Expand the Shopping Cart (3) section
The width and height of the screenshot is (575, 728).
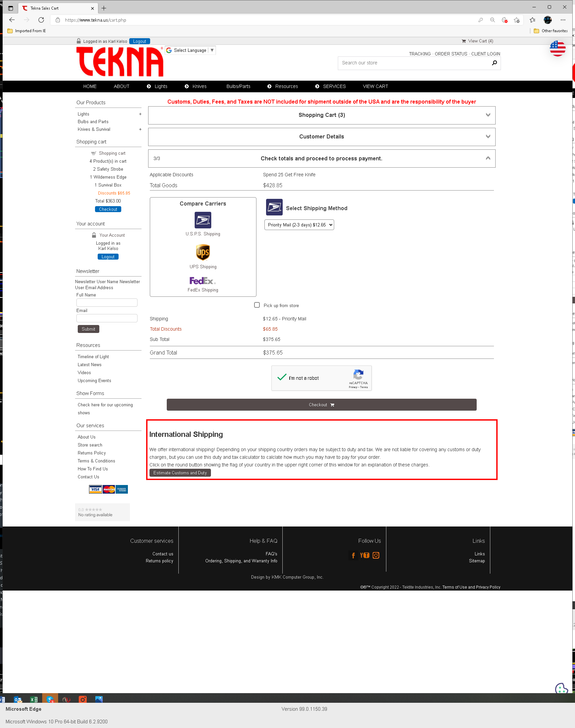(322, 115)
